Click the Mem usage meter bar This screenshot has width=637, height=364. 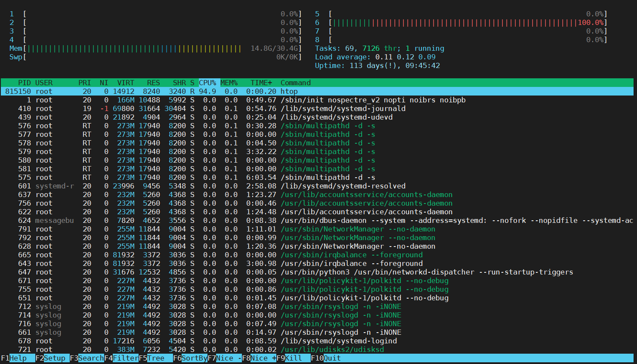click(x=155, y=48)
